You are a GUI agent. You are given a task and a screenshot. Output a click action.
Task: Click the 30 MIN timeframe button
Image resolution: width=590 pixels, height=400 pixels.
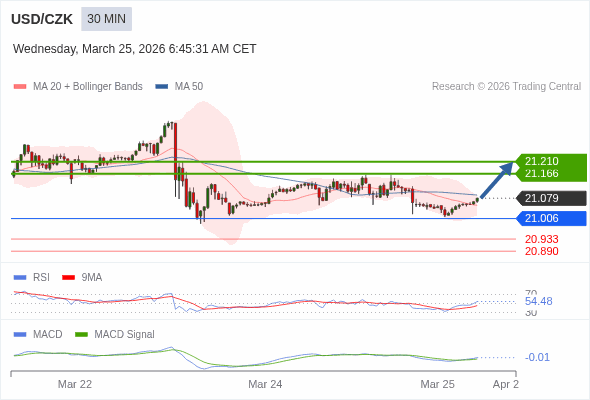coord(106,19)
